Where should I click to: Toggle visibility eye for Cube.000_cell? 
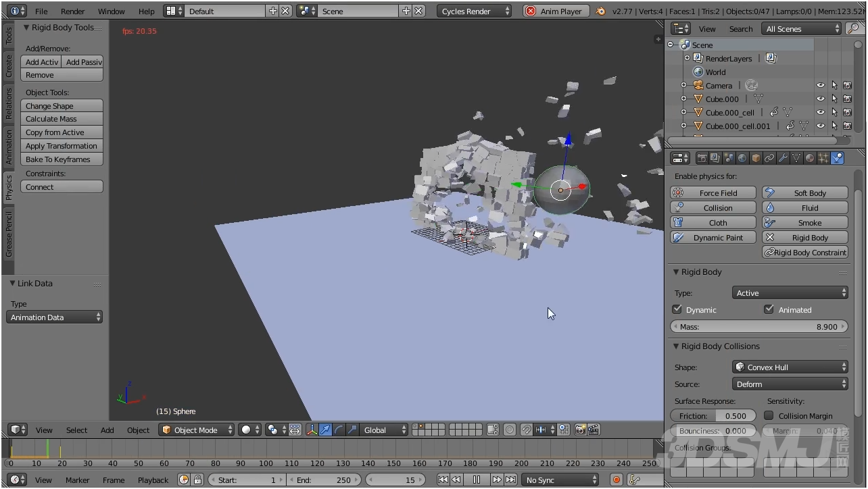click(821, 113)
